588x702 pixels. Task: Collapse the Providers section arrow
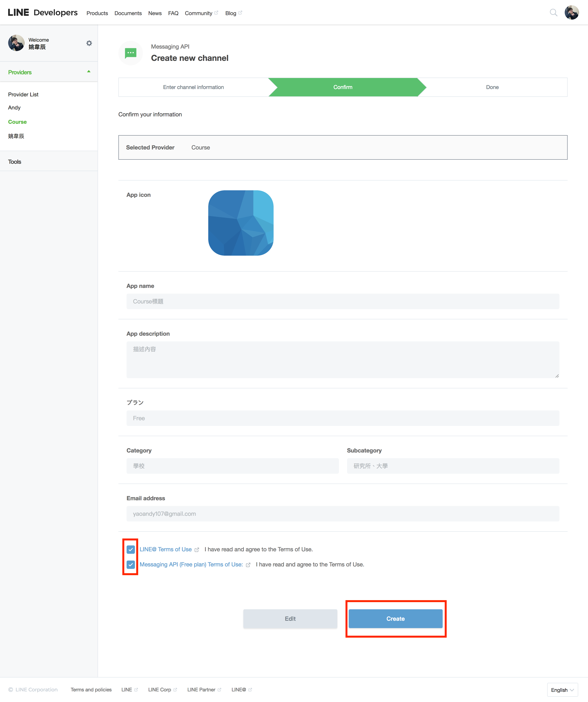[89, 71]
